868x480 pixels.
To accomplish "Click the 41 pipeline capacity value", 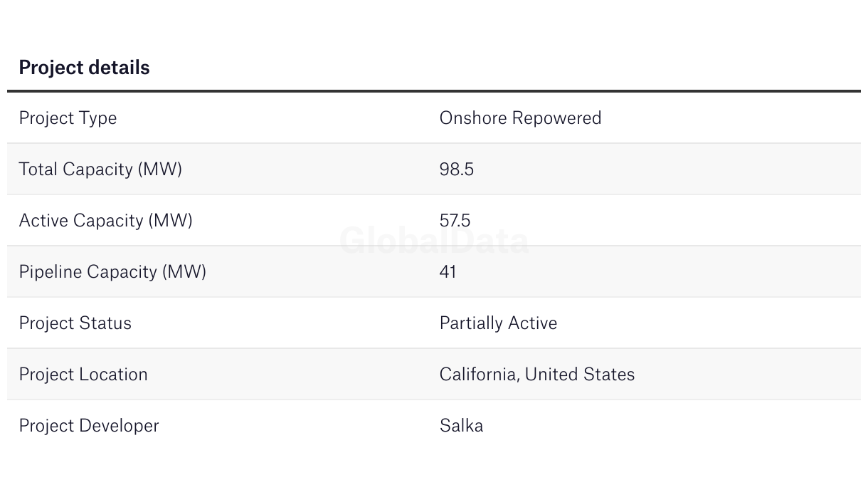I will tap(448, 272).
